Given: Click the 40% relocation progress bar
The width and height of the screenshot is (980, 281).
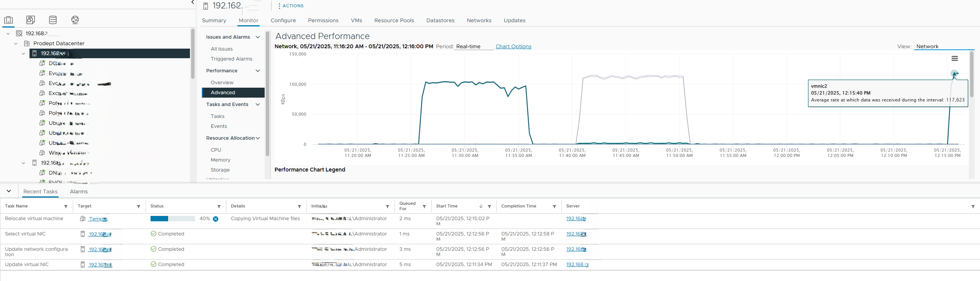Looking at the screenshot, I should coord(172,219).
